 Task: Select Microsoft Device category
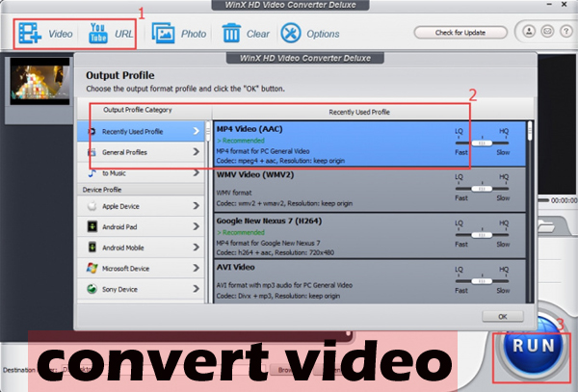tap(141, 268)
